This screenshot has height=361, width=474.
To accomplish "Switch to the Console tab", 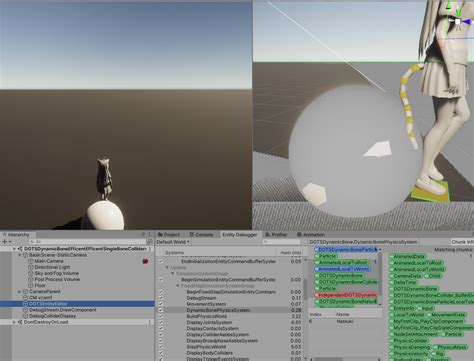I will coord(201,235).
